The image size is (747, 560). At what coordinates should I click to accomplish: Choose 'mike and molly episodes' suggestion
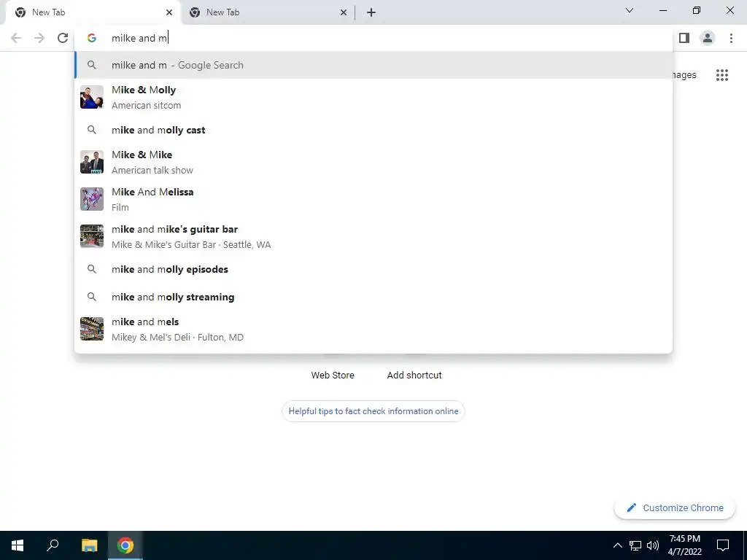point(373,269)
